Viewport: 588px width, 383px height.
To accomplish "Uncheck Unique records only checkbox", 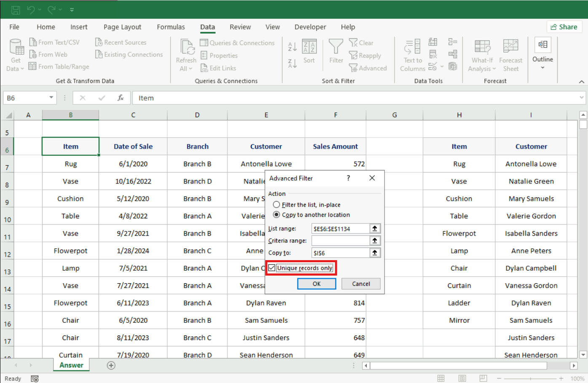I will coord(272,268).
